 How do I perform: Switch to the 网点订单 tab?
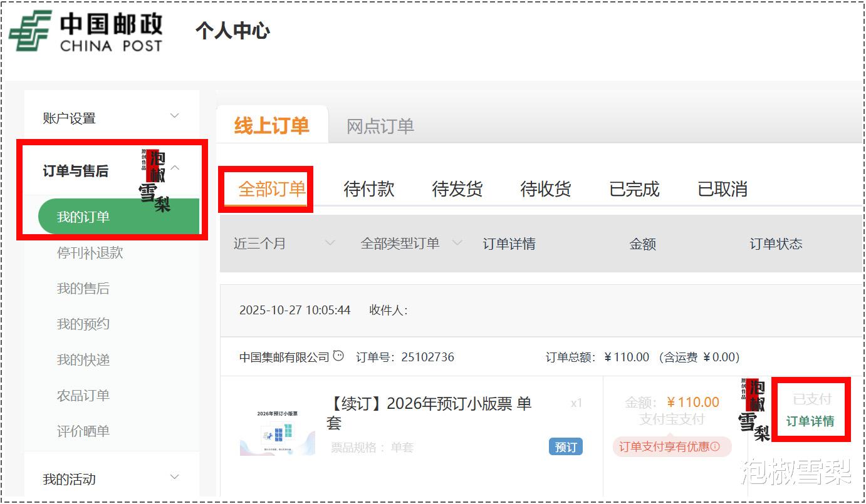click(x=380, y=126)
